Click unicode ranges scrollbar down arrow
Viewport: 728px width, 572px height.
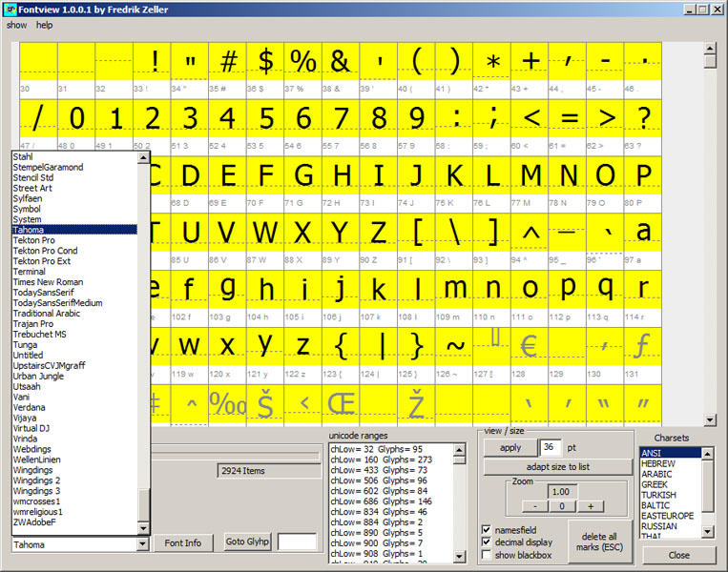pyautogui.click(x=459, y=556)
